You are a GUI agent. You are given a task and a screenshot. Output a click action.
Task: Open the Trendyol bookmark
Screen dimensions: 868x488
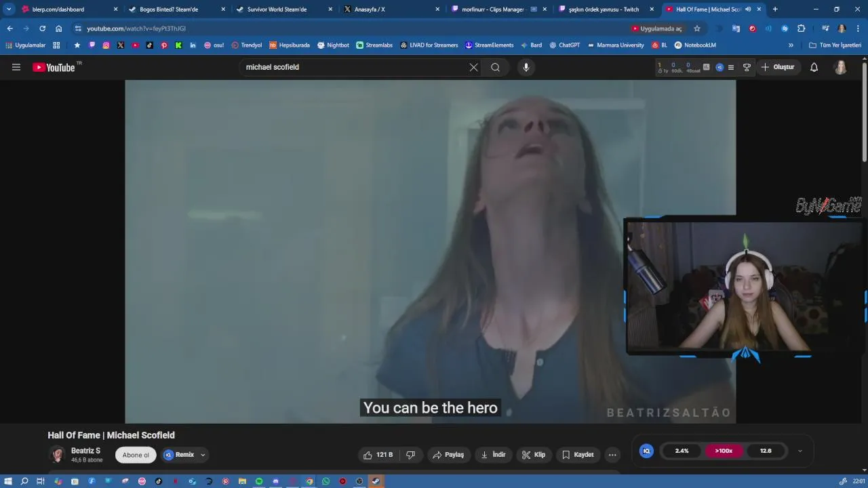247,45
